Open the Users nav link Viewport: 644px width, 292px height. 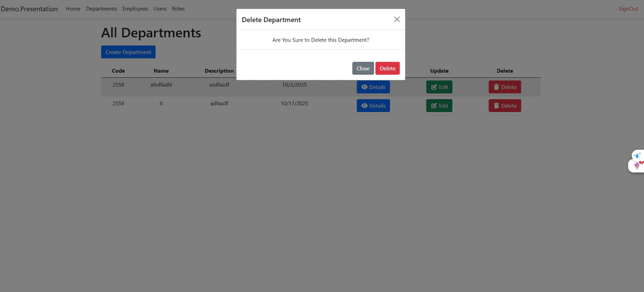pos(160,9)
